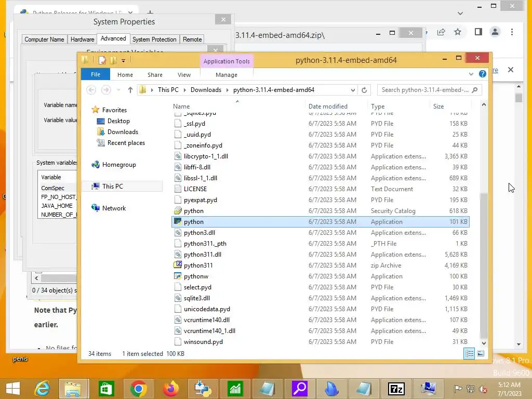Switch to the Home ribbon tab
Screen dimensions: 532x399
click(x=125, y=75)
